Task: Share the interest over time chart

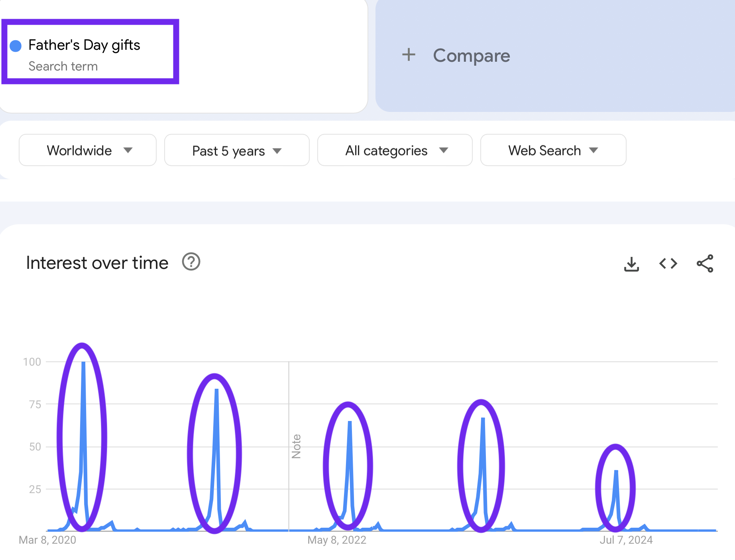Action: pos(705,264)
